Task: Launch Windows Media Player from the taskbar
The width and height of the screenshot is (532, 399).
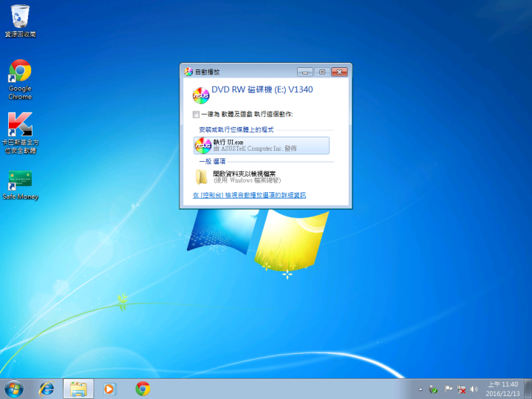Action: (x=109, y=389)
